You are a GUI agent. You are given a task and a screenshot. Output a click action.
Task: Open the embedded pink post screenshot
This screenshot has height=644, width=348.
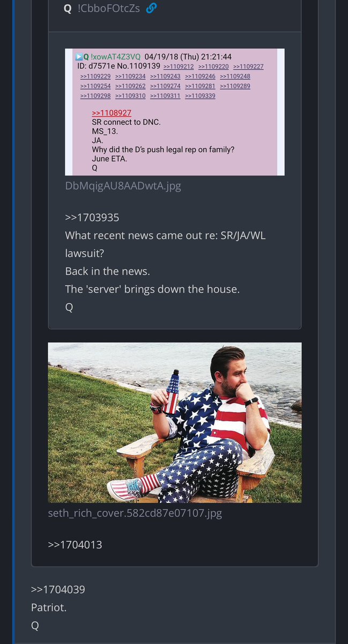coord(175,112)
